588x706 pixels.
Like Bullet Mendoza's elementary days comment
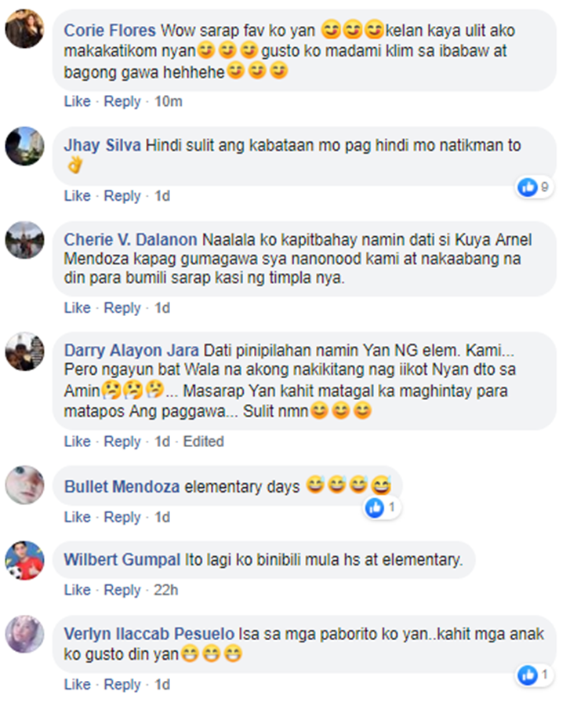click(x=78, y=517)
